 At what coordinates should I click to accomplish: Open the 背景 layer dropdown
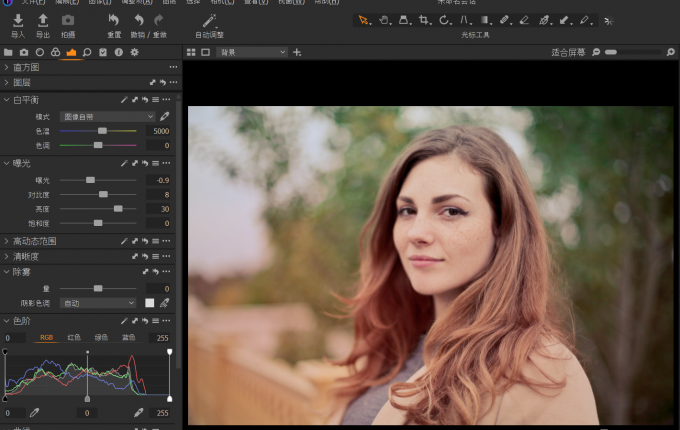252,52
